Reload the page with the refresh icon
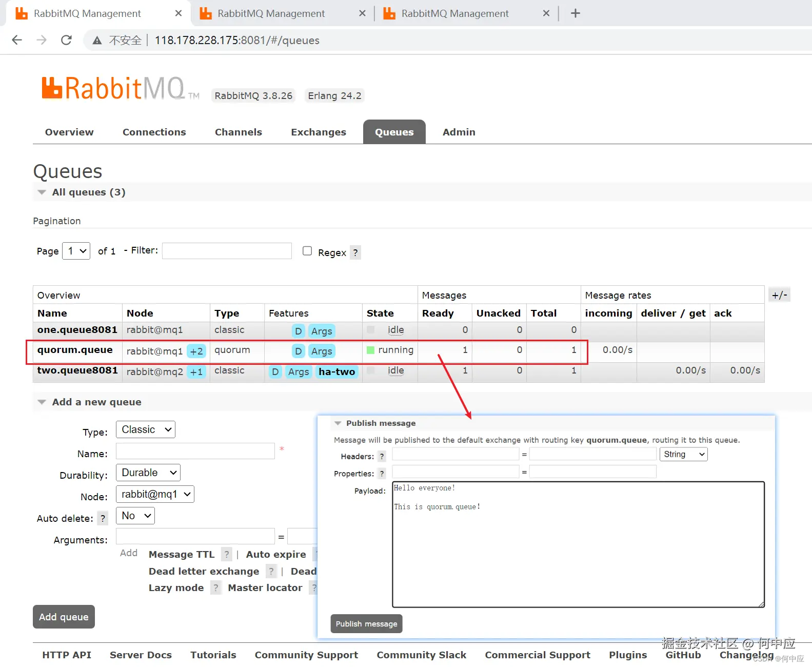Viewport: 812px width, 667px height. tap(66, 40)
